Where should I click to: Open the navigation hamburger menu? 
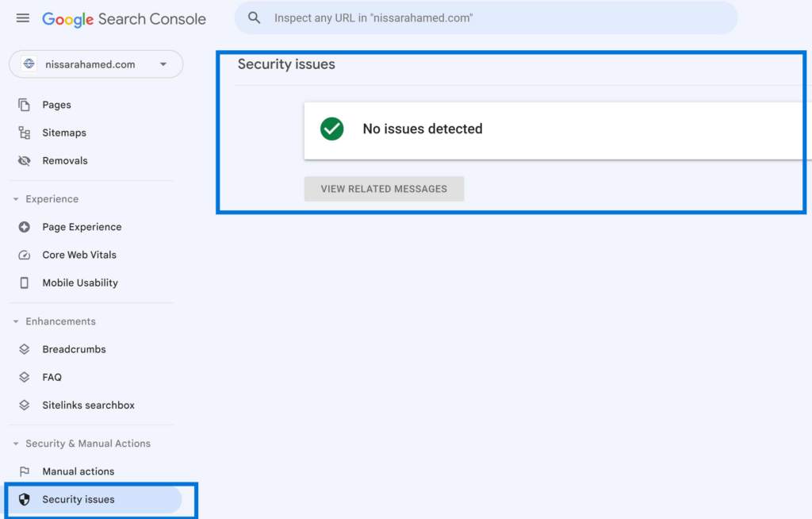click(x=22, y=17)
